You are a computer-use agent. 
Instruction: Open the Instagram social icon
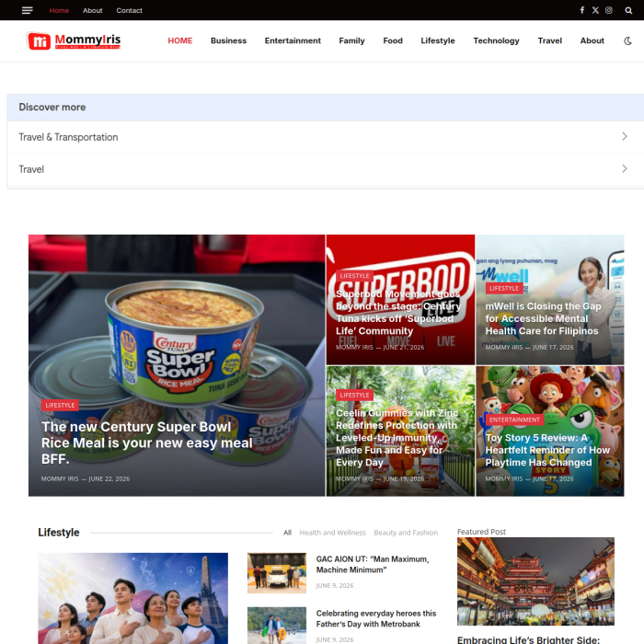click(609, 10)
